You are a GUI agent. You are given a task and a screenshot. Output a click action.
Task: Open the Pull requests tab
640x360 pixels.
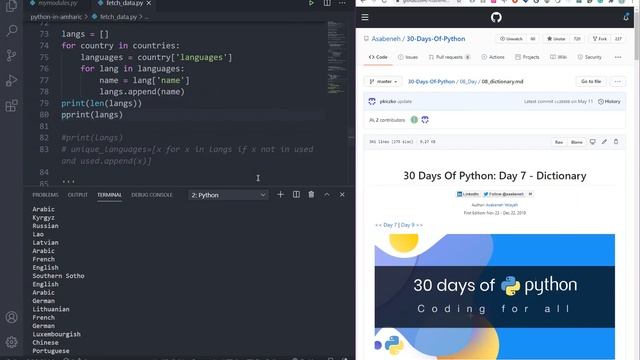coord(449,57)
